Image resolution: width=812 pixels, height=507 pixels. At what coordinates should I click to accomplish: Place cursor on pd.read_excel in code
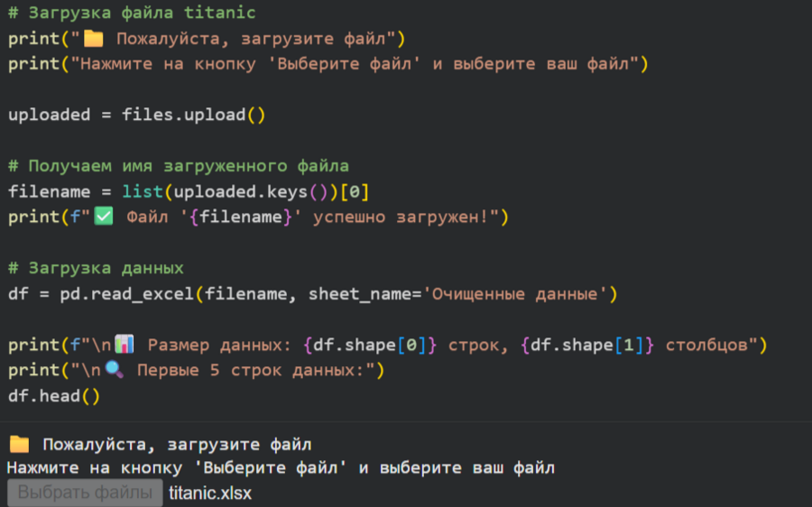(x=127, y=293)
